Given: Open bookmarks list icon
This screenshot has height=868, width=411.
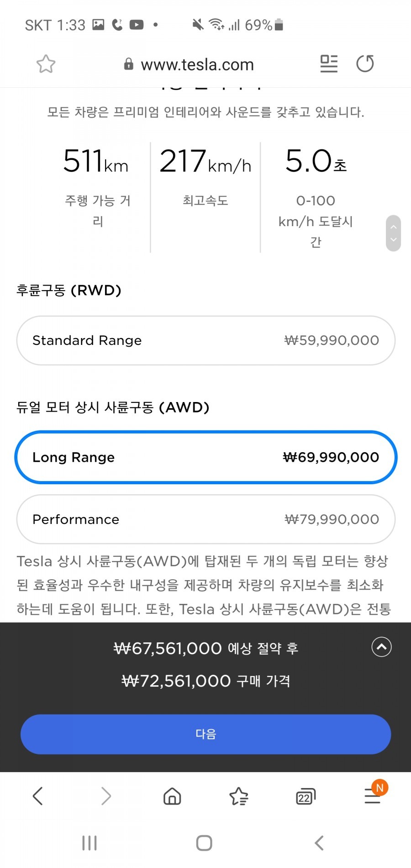Looking at the screenshot, I should tap(238, 796).
